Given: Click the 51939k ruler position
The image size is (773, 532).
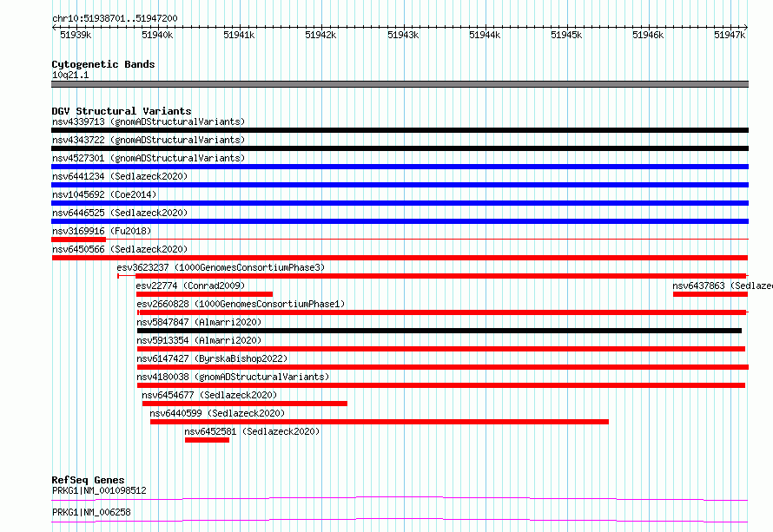Looking at the screenshot, I should (x=76, y=35).
